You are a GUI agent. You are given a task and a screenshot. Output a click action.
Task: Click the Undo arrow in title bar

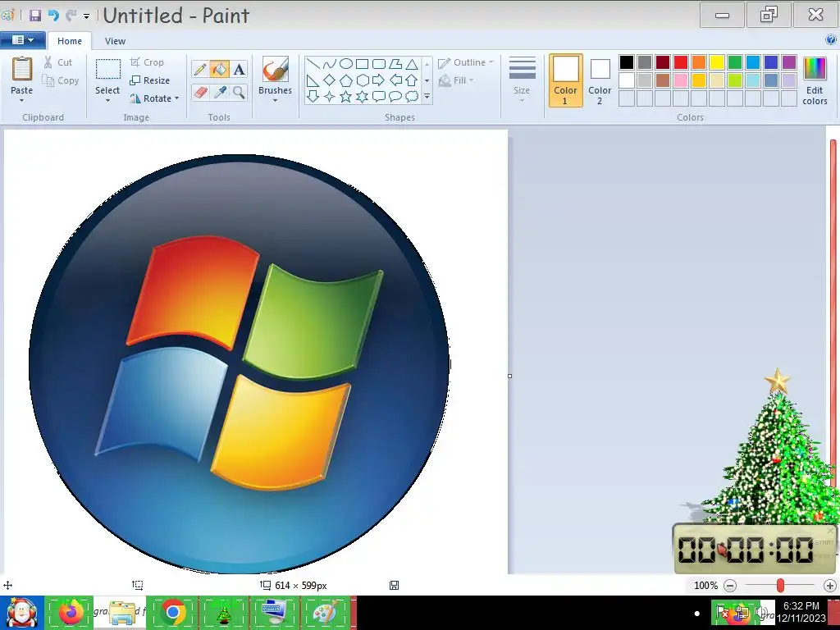(x=53, y=16)
